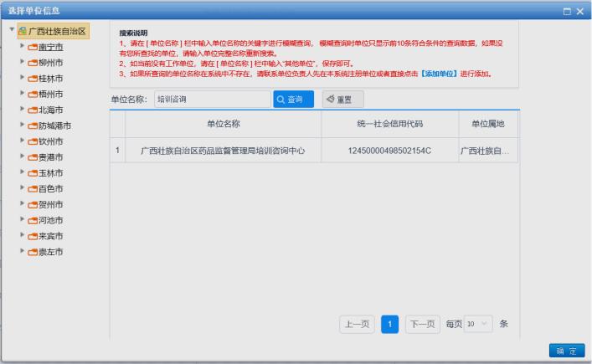The width and height of the screenshot is (592, 364).
Task: Click the folder icon beside 北海市
Action: (x=33, y=110)
